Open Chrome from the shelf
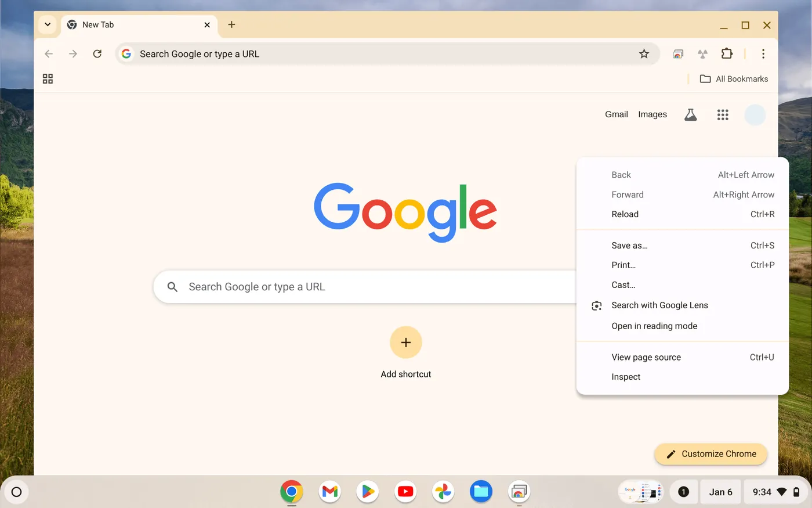The width and height of the screenshot is (812, 508). [292, 492]
